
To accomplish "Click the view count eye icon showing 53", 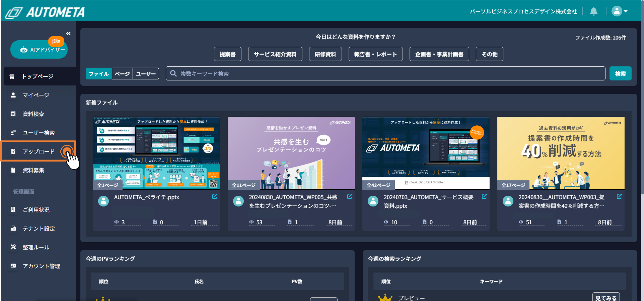I will [252, 222].
